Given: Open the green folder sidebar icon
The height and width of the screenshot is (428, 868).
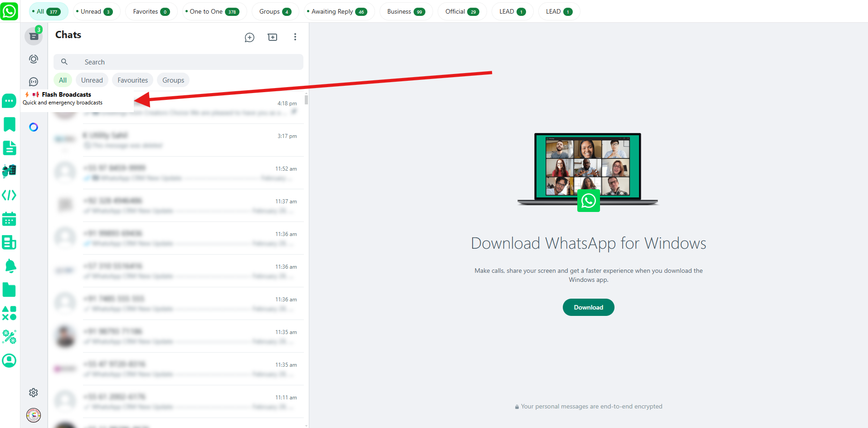Looking at the screenshot, I should pos(9,290).
